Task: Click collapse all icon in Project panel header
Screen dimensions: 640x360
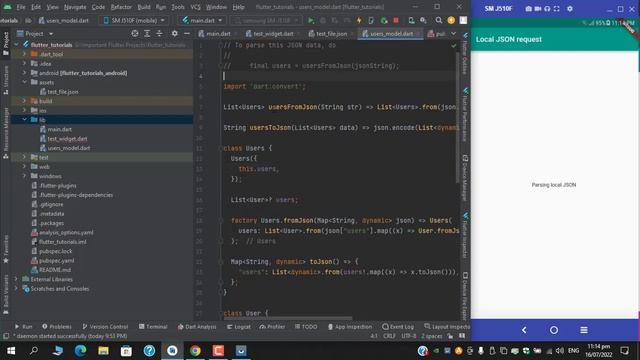Action: pyautogui.click(x=160, y=33)
